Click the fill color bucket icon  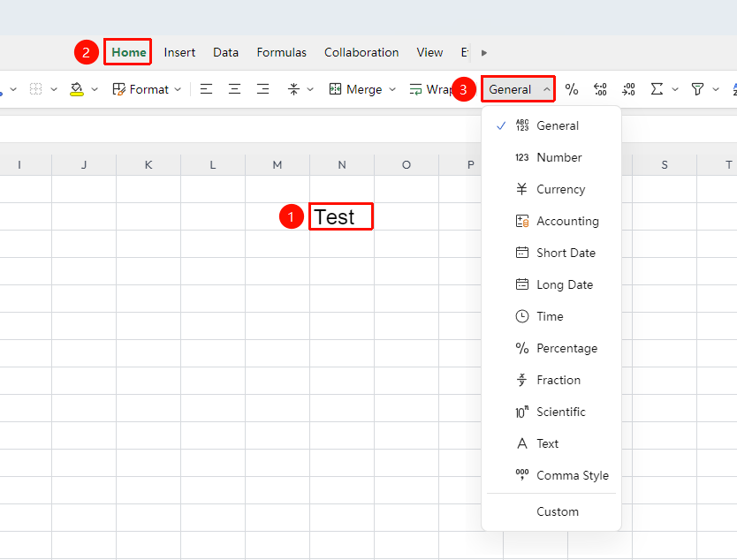(77, 89)
